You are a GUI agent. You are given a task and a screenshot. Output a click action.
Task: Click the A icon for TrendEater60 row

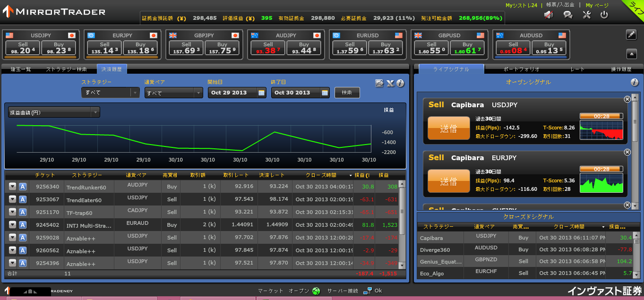tap(22, 199)
